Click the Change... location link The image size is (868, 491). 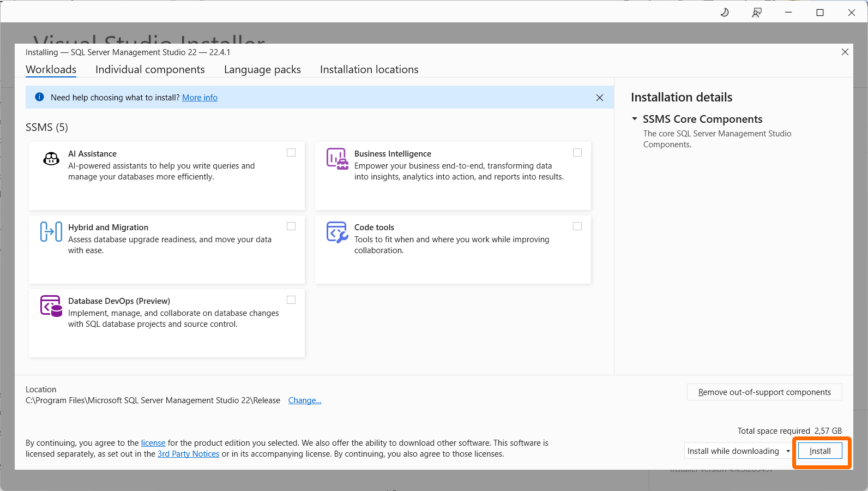[x=304, y=400]
